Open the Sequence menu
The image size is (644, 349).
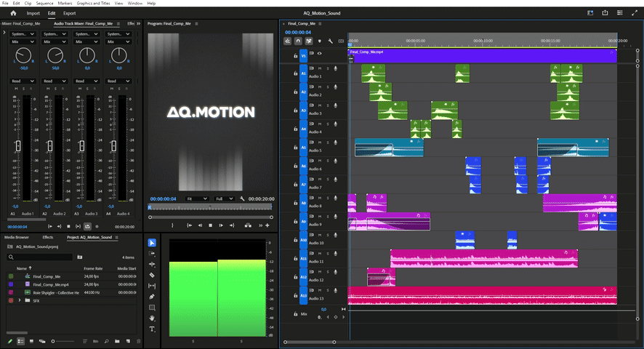click(x=44, y=4)
